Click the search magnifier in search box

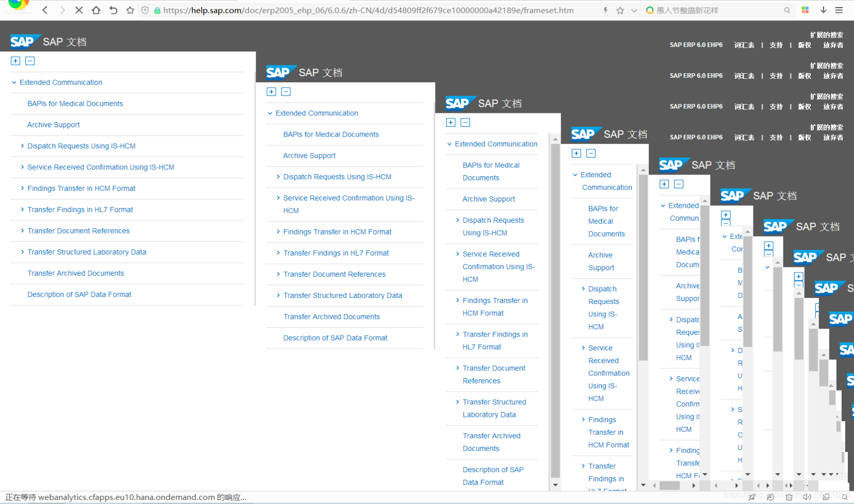point(787,10)
